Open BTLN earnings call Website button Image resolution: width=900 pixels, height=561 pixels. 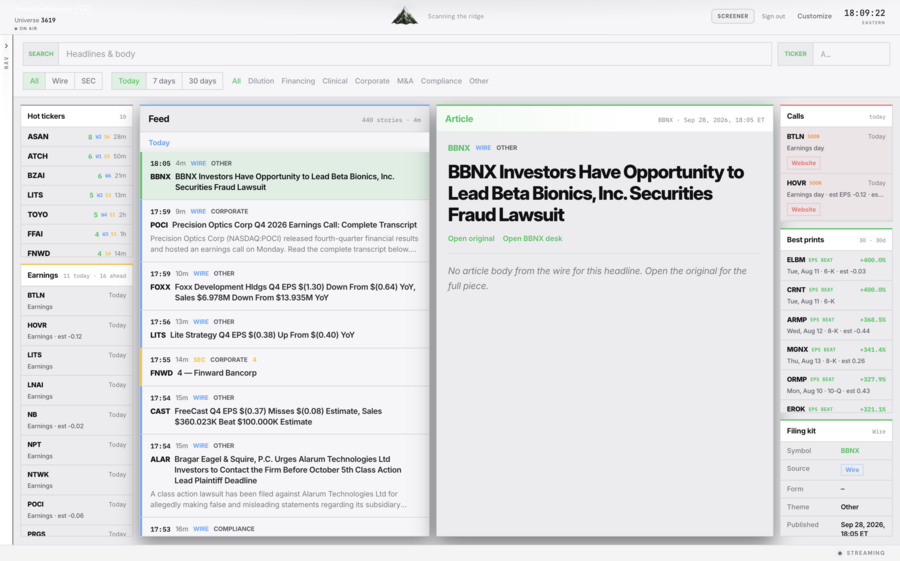pos(803,163)
